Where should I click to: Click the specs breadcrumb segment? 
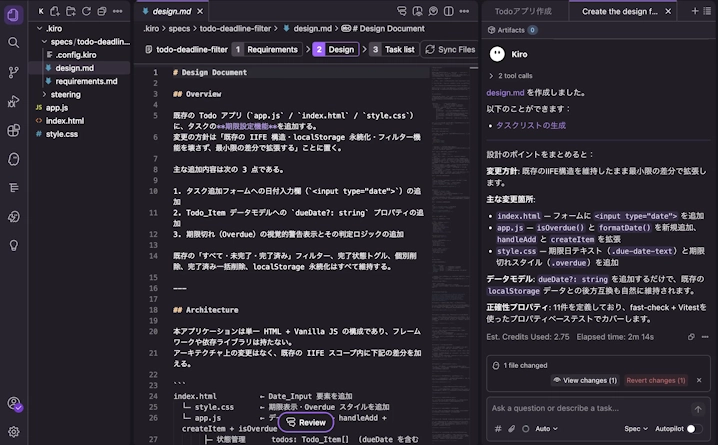point(179,29)
